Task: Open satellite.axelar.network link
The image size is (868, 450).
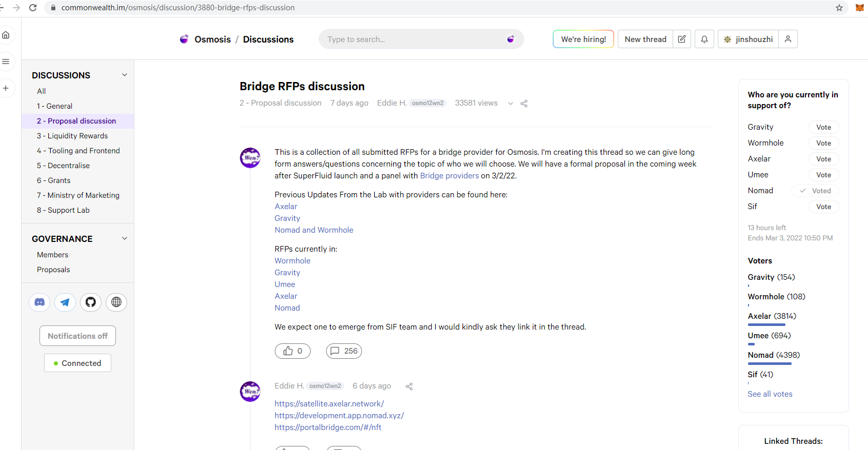Action: pyautogui.click(x=329, y=404)
